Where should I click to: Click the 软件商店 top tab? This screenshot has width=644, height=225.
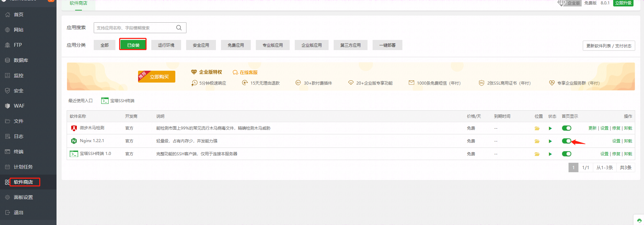tap(79, 3)
